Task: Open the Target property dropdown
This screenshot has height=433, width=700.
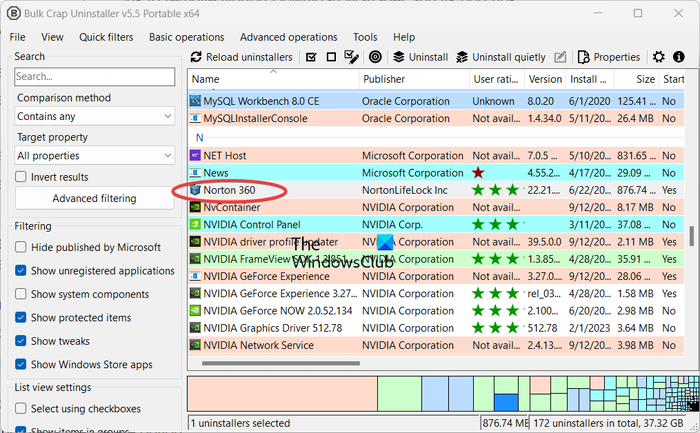Action: click(x=96, y=156)
